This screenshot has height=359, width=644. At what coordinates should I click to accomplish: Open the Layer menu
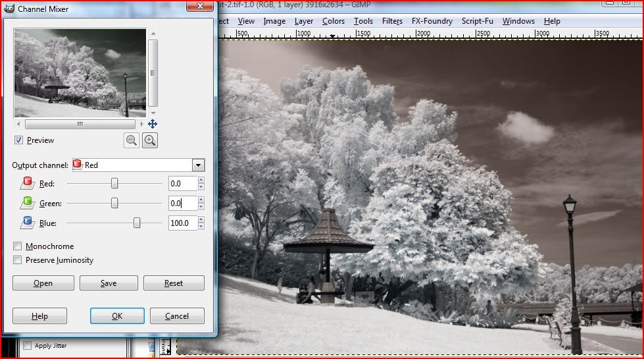coord(303,21)
